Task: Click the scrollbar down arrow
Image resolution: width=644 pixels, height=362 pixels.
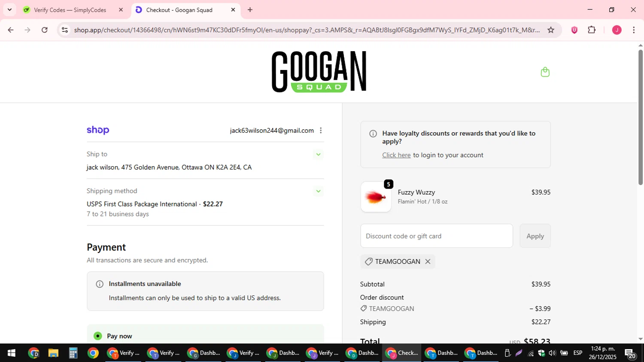Action: 640,339
